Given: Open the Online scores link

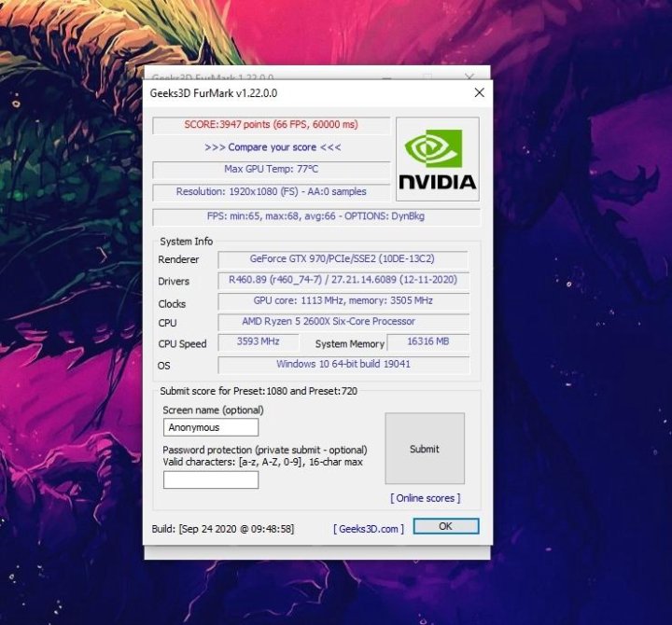Looking at the screenshot, I should click(x=425, y=498).
